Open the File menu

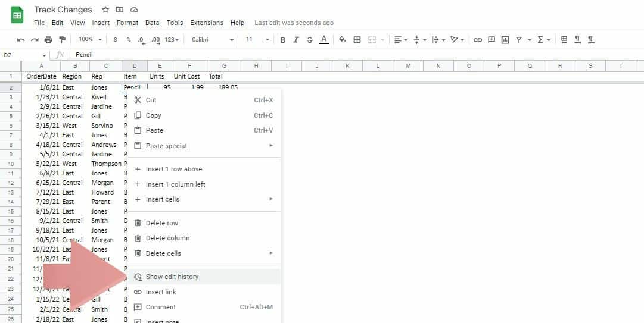click(39, 23)
